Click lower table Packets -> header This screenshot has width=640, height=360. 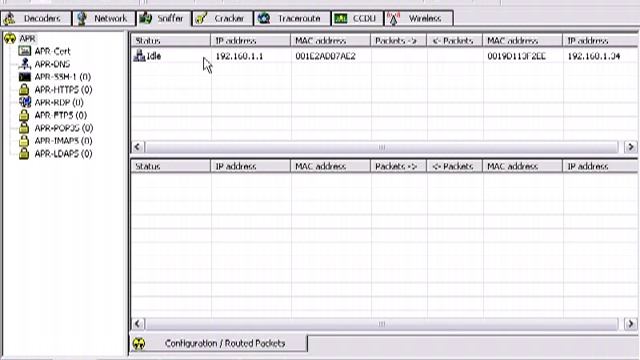(x=398, y=166)
